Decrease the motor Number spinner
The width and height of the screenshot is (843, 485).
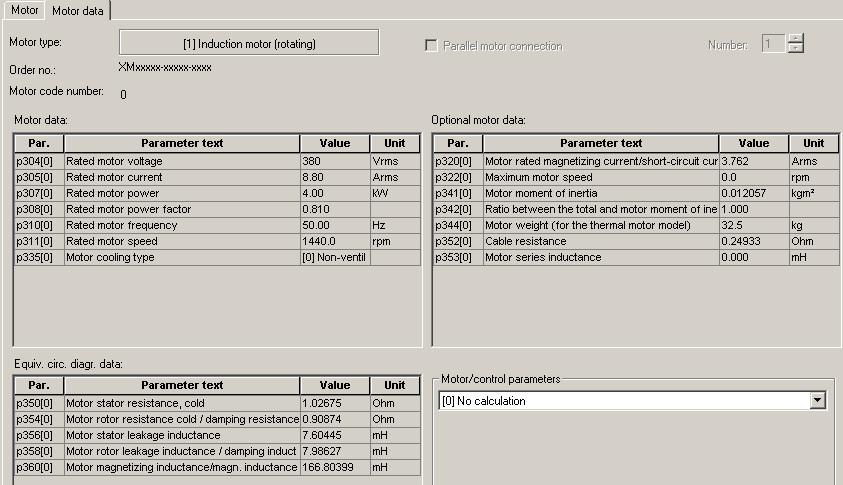pyautogui.click(x=795, y=49)
